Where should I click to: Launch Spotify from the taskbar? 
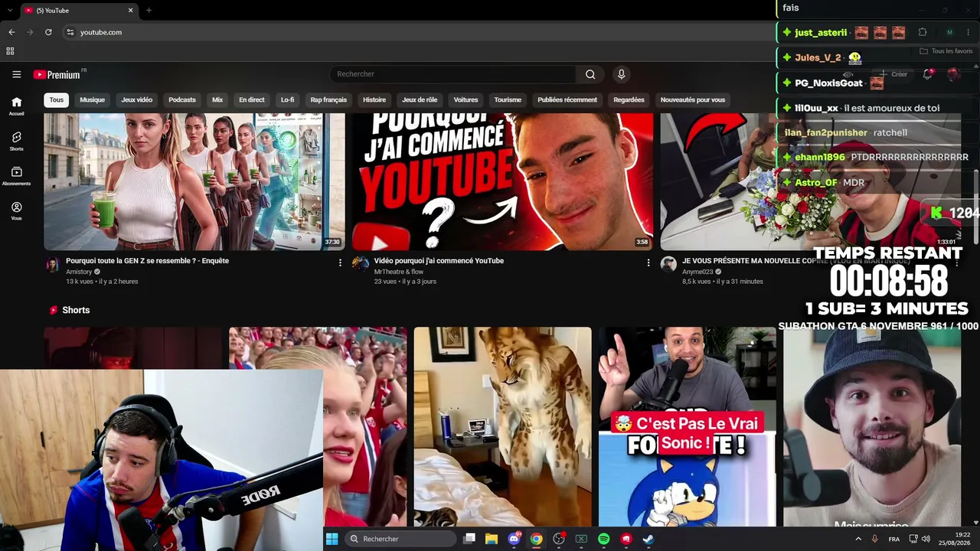603,539
